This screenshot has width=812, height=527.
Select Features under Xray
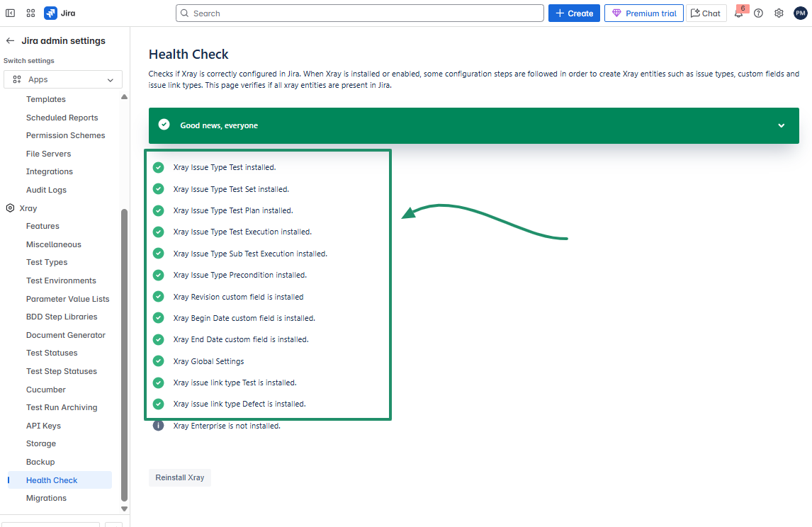pos(43,226)
